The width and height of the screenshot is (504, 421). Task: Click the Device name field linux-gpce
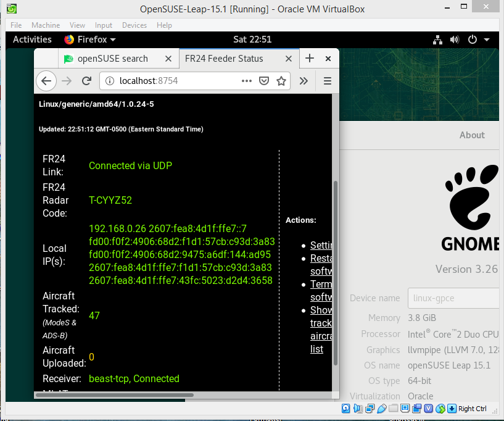coord(453,298)
